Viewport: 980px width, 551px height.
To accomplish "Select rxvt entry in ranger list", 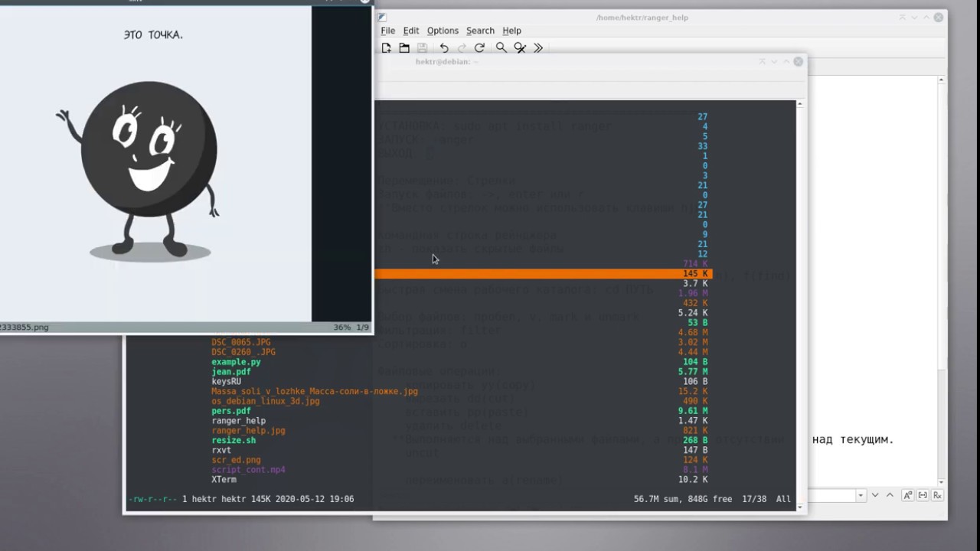I will (221, 451).
